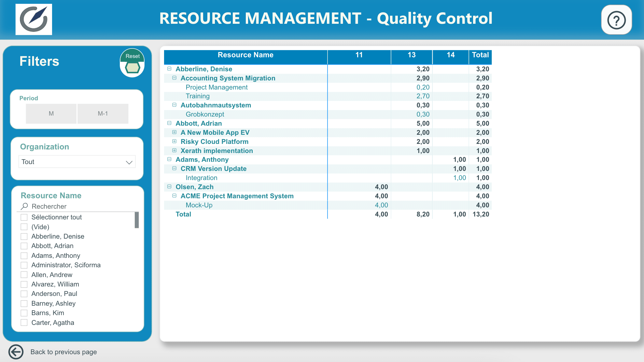Select the Barney, Ashley checkbox
The height and width of the screenshot is (362, 644).
coord(24,303)
